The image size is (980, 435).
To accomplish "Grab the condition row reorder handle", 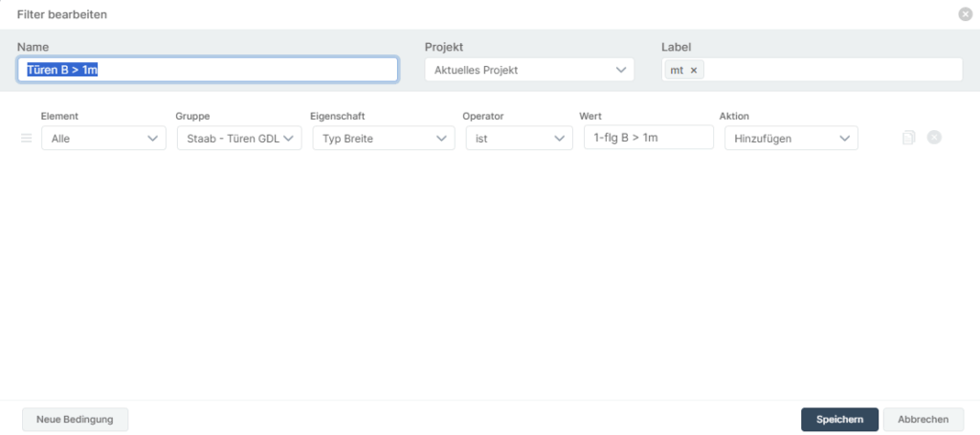I will pos(26,138).
